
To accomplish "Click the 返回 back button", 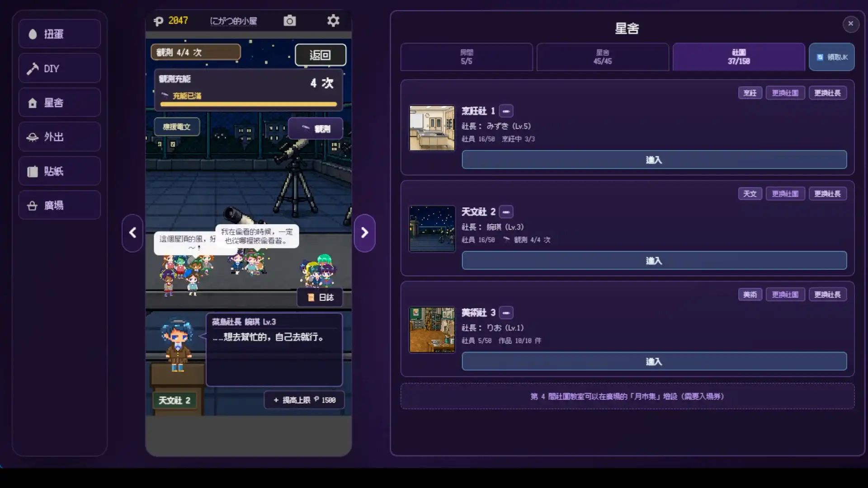I will (x=320, y=55).
